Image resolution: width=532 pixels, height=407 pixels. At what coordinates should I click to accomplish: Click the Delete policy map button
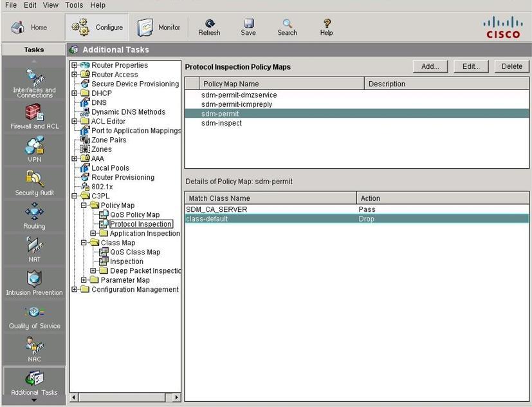[511, 66]
